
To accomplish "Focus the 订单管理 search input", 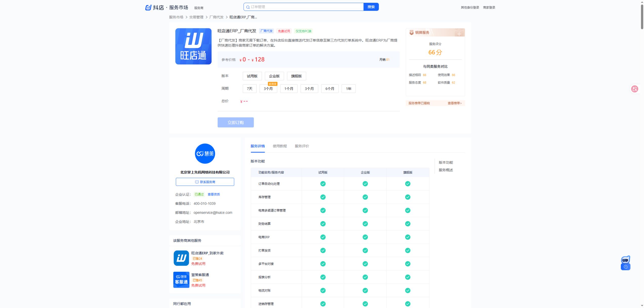I will 303,7.
